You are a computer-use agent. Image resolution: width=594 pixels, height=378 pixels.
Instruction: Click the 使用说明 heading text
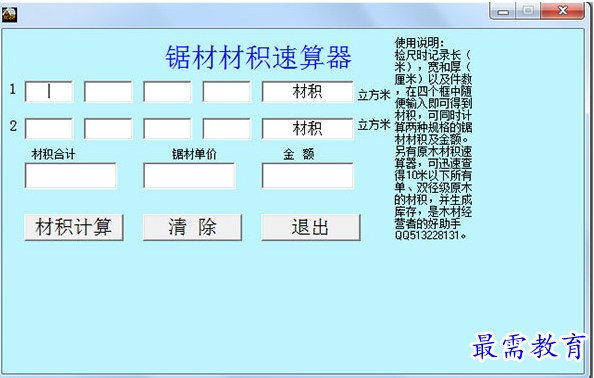pyautogui.click(x=419, y=43)
